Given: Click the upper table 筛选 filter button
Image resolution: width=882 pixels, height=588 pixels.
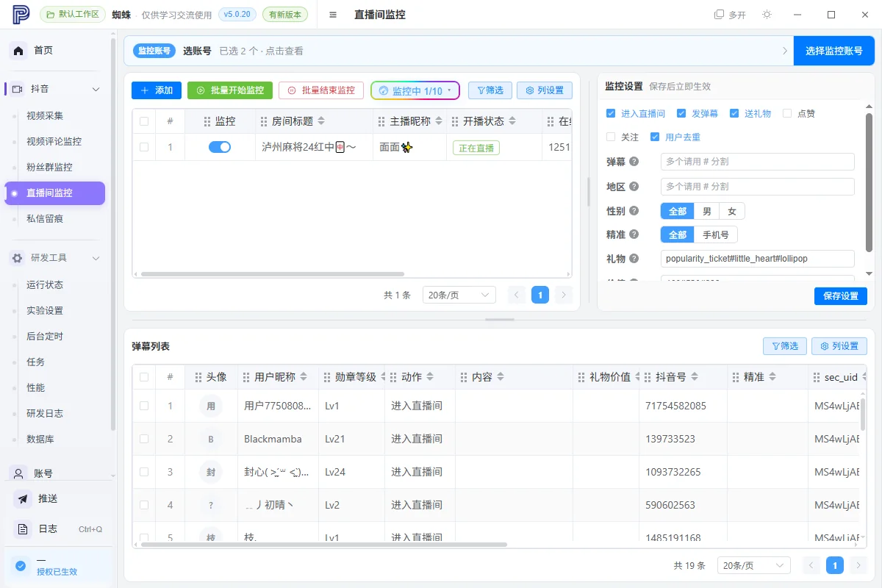Looking at the screenshot, I should pyautogui.click(x=490, y=90).
